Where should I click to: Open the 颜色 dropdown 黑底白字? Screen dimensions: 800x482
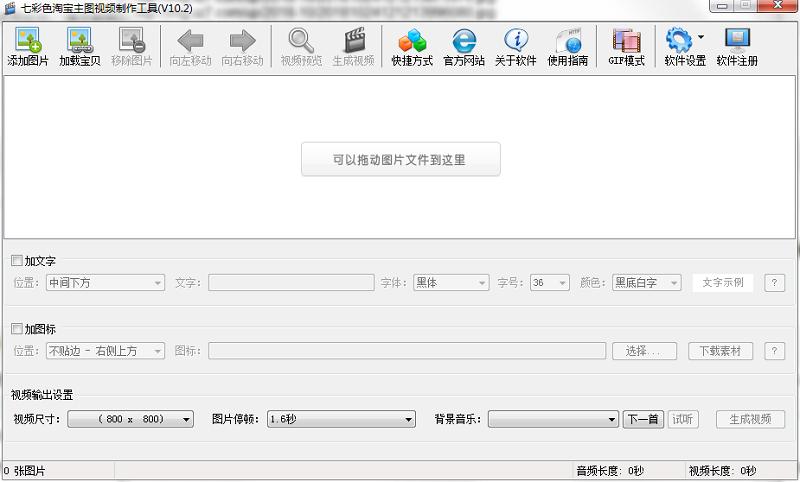(x=646, y=283)
